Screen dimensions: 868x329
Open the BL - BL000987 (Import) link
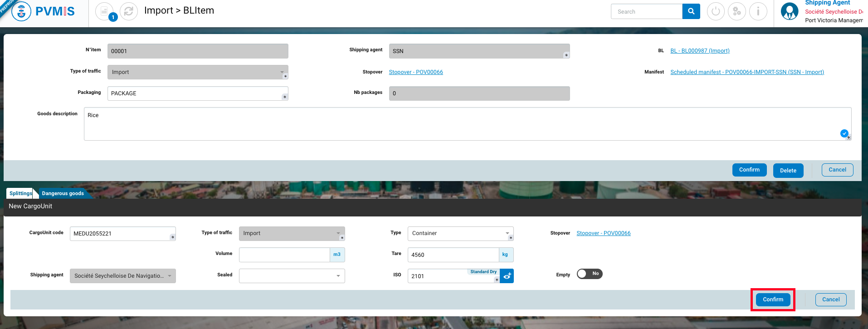point(700,51)
